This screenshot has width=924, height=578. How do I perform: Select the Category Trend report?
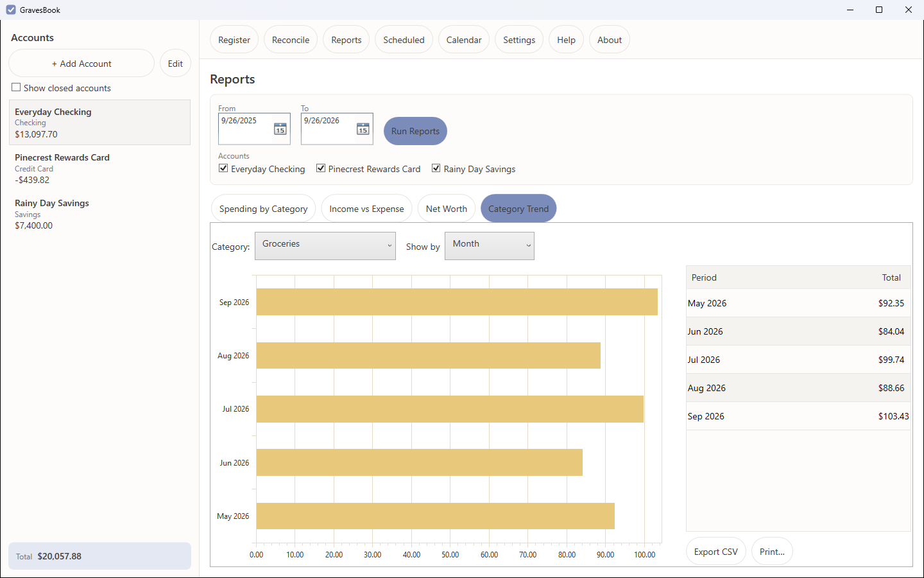coord(518,209)
